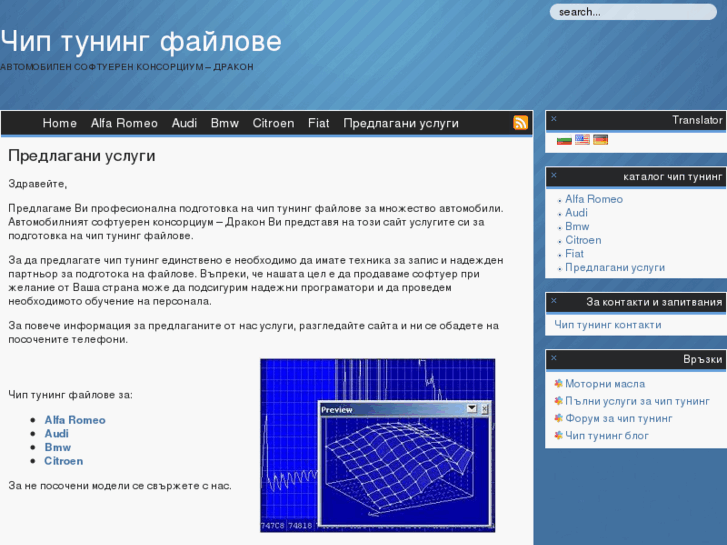This screenshot has width=727, height=545.
Task: Click the За контакти и запитвания widget title
Action: point(654,302)
